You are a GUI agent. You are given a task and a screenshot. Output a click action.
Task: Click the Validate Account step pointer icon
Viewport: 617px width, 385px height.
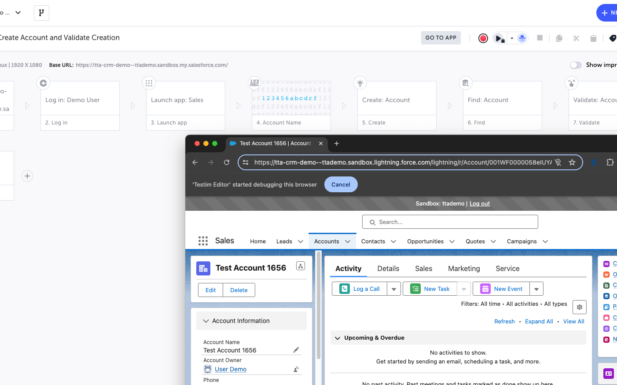(x=571, y=83)
